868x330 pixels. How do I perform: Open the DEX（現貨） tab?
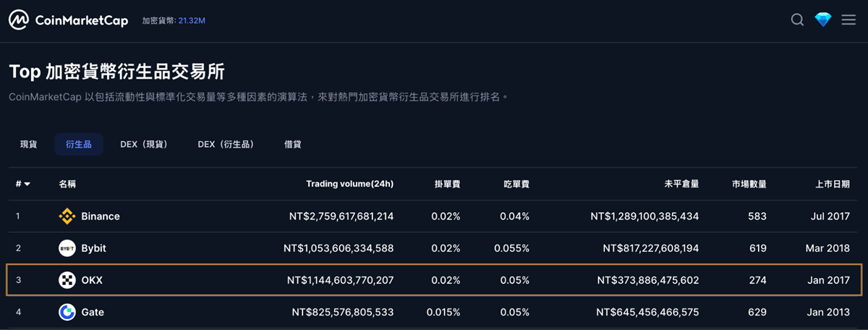(144, 145)
